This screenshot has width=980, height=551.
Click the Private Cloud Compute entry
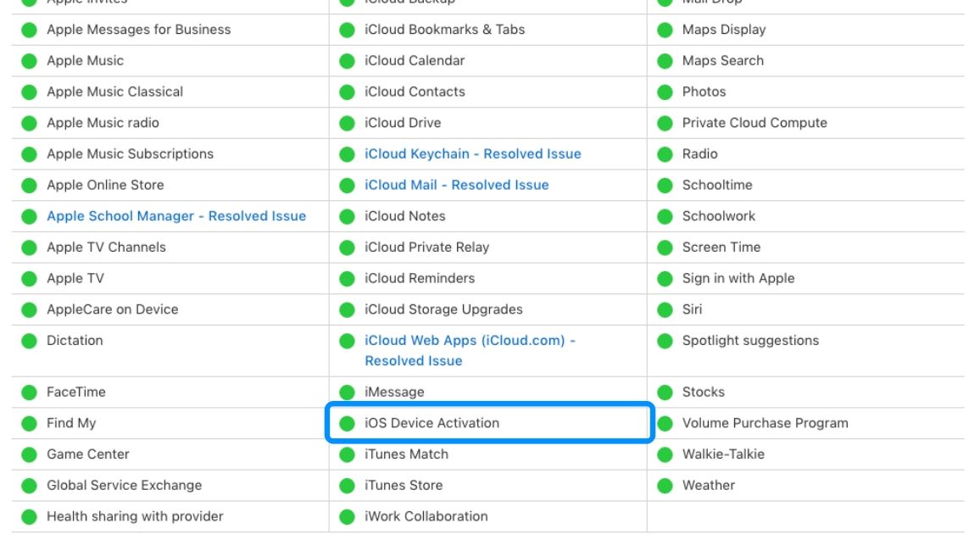click(x=753, y=122)
